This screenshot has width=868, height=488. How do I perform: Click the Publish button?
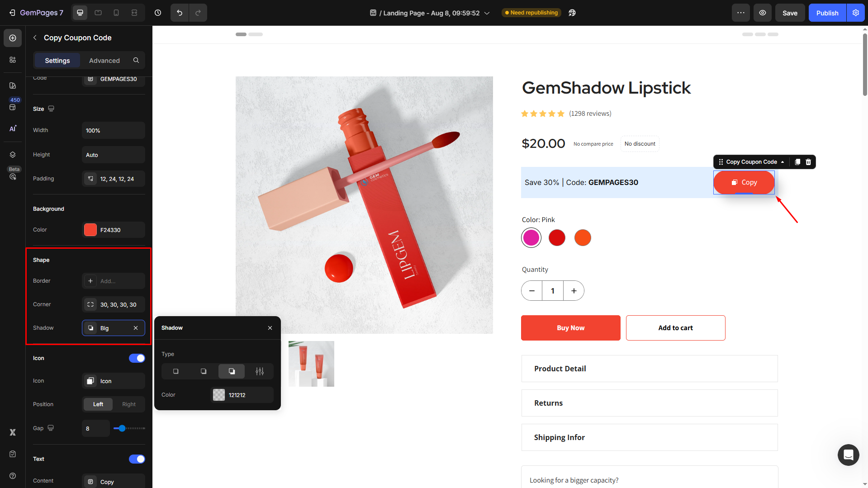[x=827, y=13]
